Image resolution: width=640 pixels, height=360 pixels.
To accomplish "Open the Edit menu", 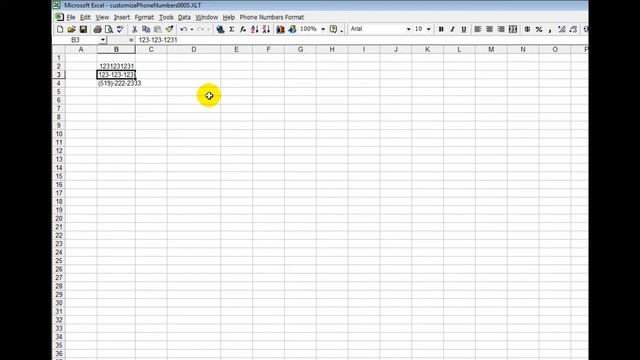I will (x=85, y=17).
